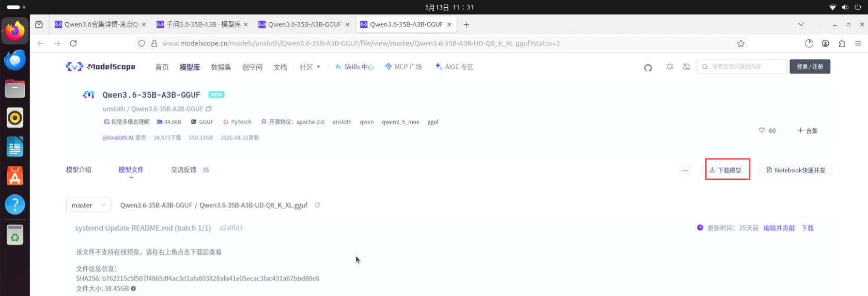Click the Notebook快速开发 button
Viewport: 868px width, 296px height.
coord(796,170)
